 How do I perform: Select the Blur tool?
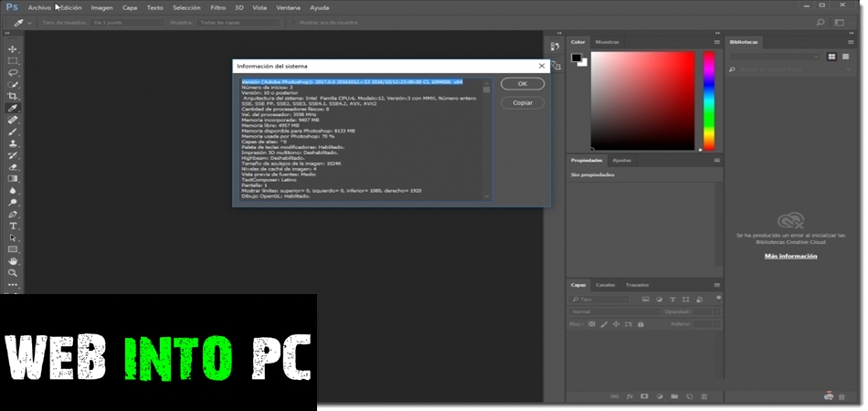[13, 190]
